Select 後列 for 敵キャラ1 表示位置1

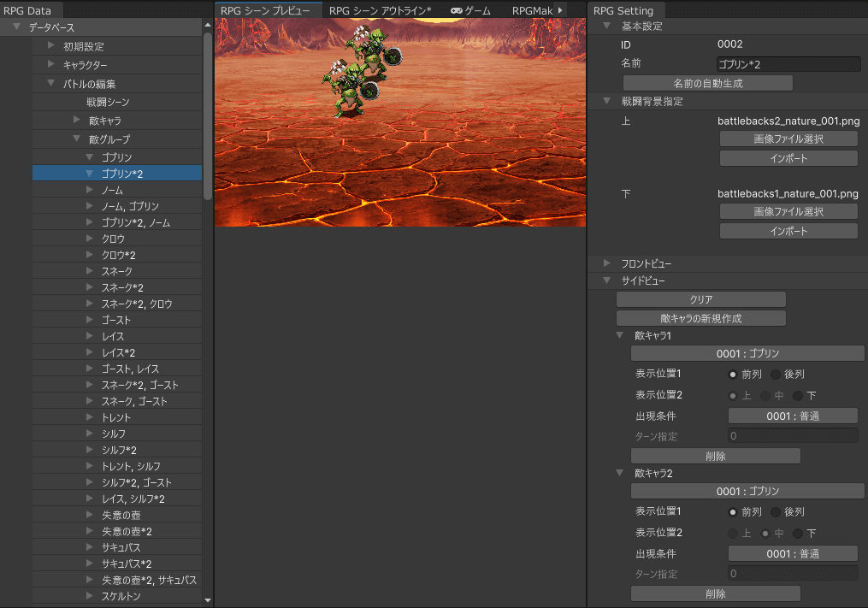[776, 375]
